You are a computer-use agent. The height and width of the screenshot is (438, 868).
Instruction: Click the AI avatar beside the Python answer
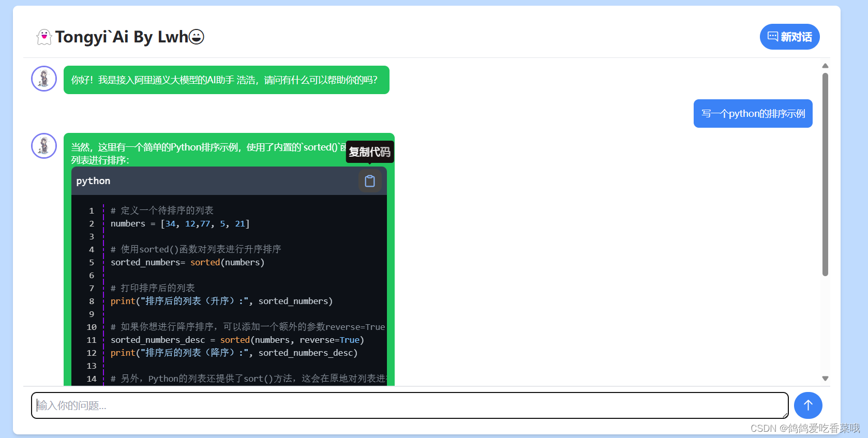point(44,146)
